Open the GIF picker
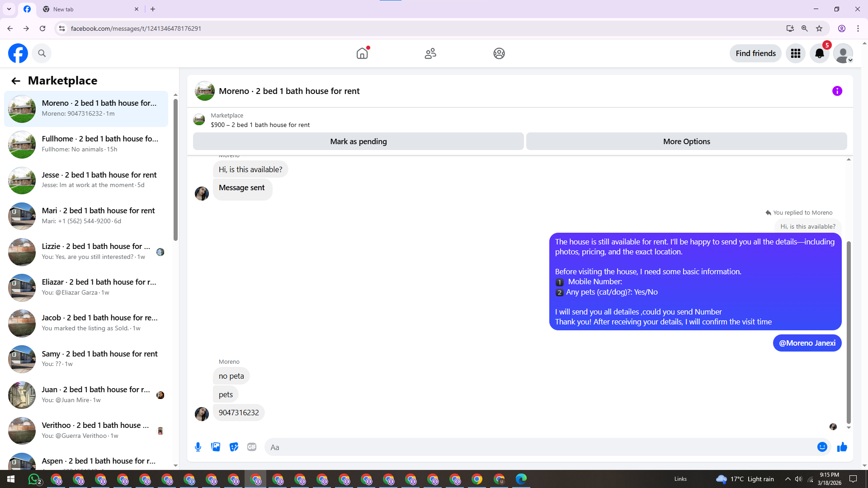Image resolution: width=868 pixels, height=488 pixels. click(x=252, y=447)
